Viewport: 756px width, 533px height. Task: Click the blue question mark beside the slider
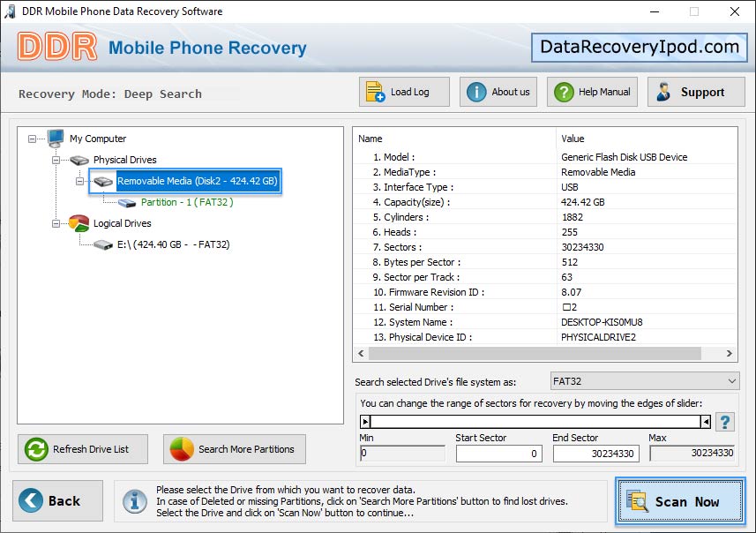click(x=724, y=422)
